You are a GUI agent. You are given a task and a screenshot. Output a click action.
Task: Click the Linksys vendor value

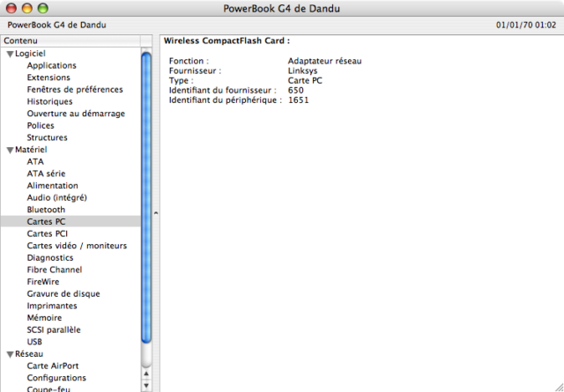click(x=302, y=70)
